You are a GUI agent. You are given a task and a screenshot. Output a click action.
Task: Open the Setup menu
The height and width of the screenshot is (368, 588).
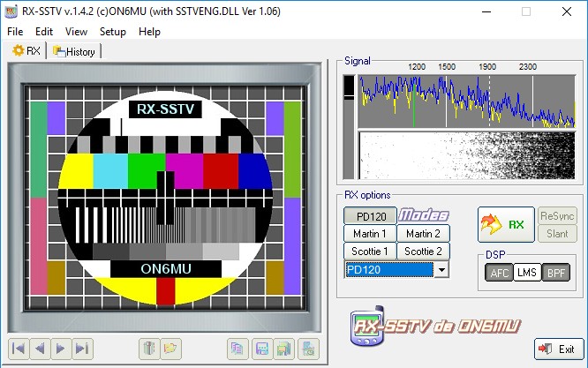(112, 31)
